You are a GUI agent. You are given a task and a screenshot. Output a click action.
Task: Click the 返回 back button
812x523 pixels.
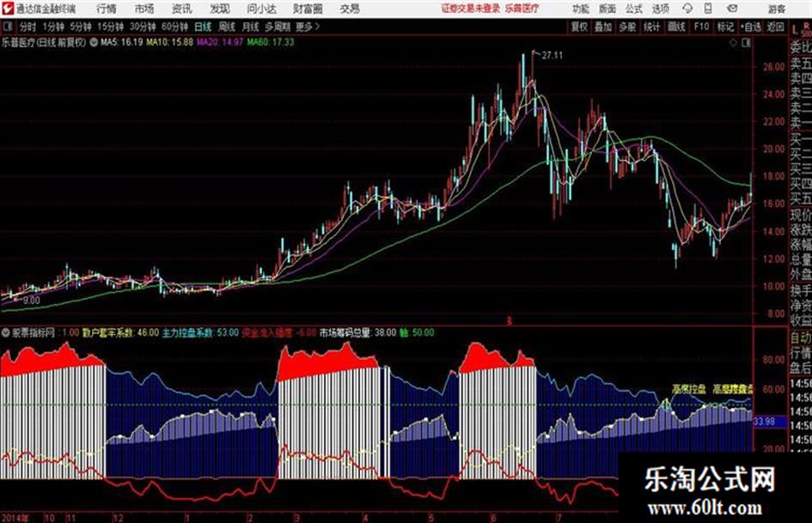point(775,27)
